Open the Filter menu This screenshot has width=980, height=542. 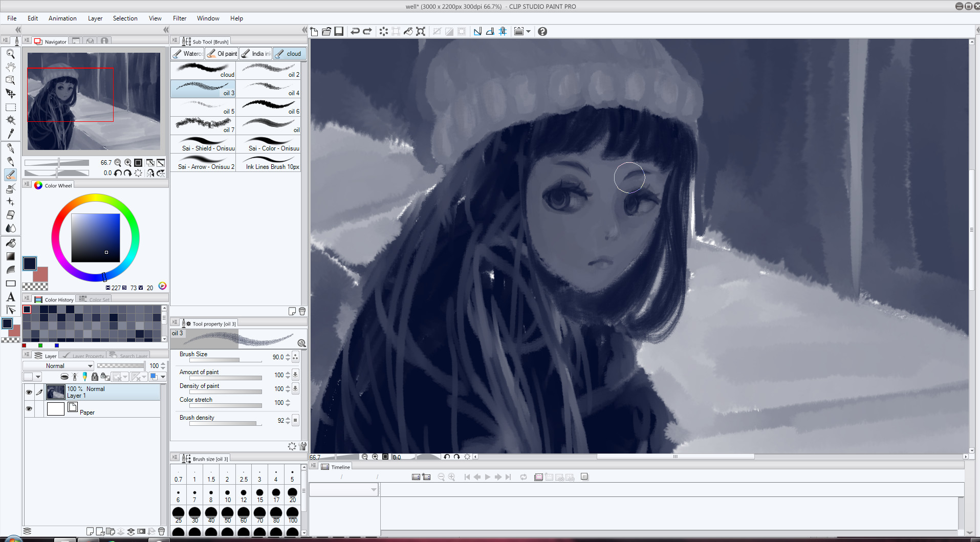179,18
